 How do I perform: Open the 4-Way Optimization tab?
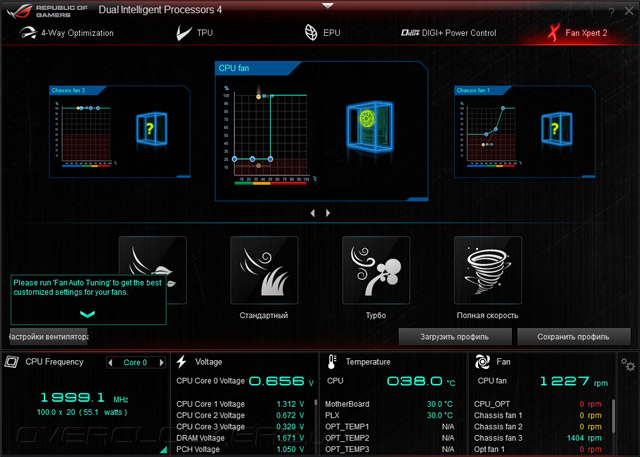click(x=67, y=33)
